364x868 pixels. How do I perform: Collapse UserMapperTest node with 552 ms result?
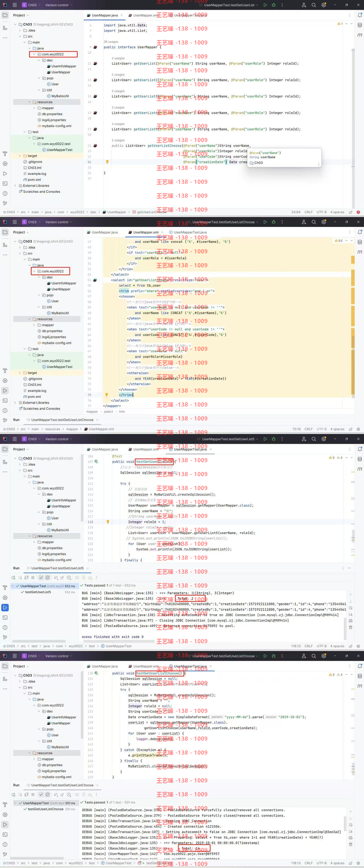(x=13, y=586)
